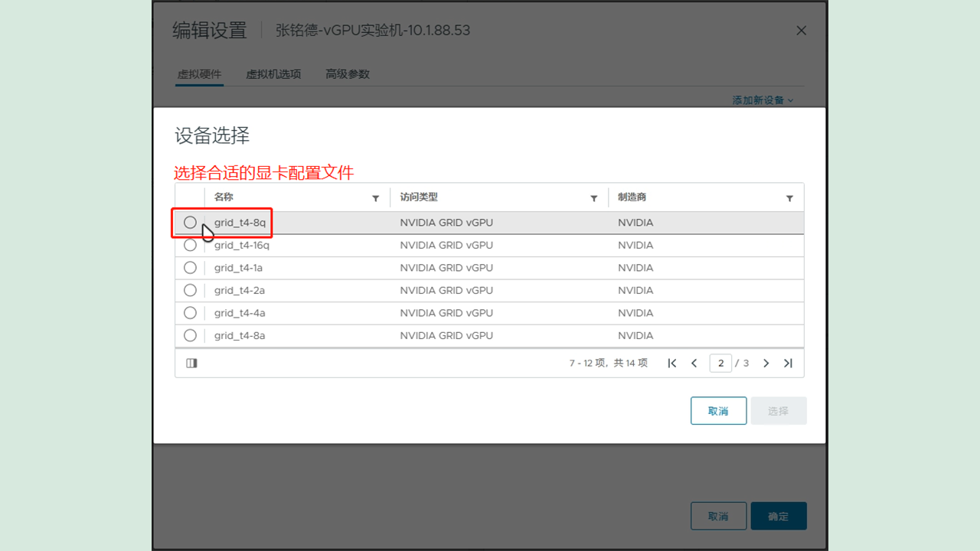The height and width of the screenshot is (551, 980).
Task: Click the grid_t4-8q name cell
Action: [240, 223]
